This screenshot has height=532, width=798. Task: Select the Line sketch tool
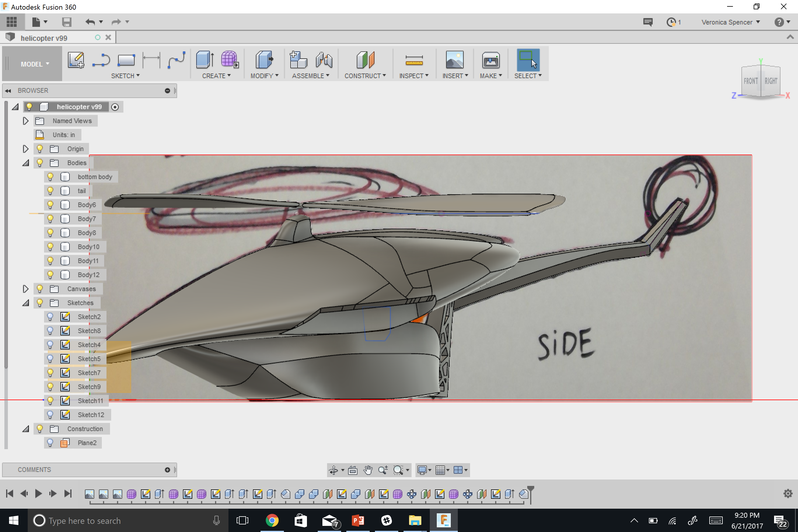pyautogui.click(x=101, y=60)
